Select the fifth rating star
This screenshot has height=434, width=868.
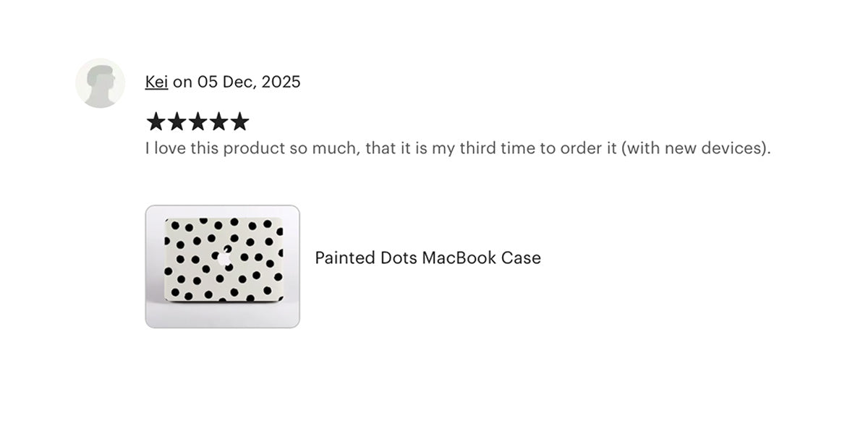click(239, 122)
